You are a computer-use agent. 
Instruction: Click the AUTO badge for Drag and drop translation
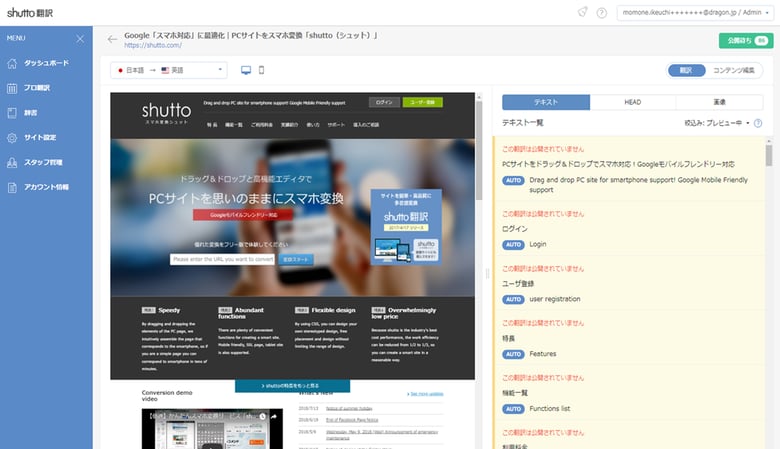(513, 180)
